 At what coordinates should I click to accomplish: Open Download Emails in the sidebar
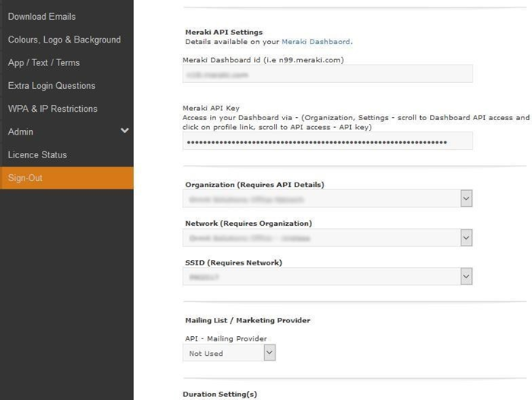[x=42, y=16]
